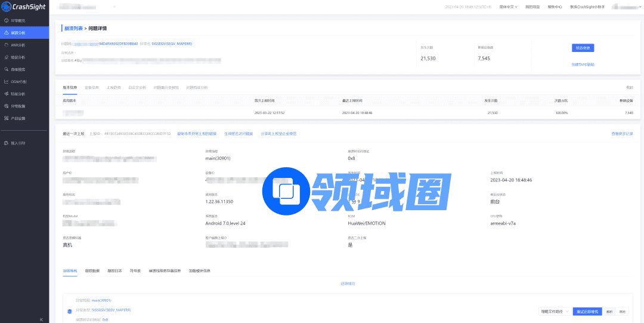
Task: Click the CrashSight logo icon
Action: coord(6,7)
